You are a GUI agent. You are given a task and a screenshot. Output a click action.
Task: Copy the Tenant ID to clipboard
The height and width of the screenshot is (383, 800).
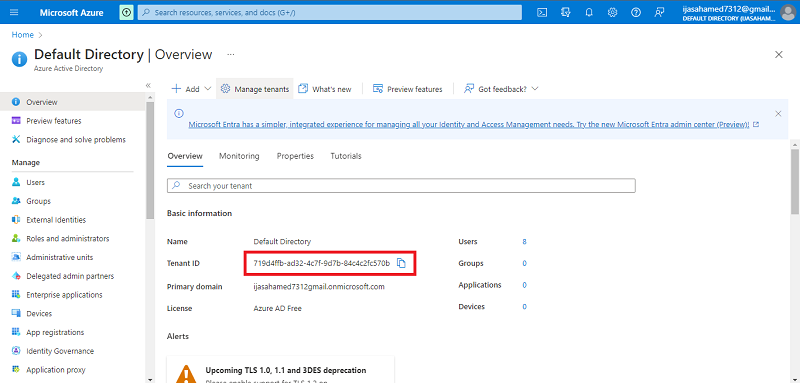[x=402, y=263]
